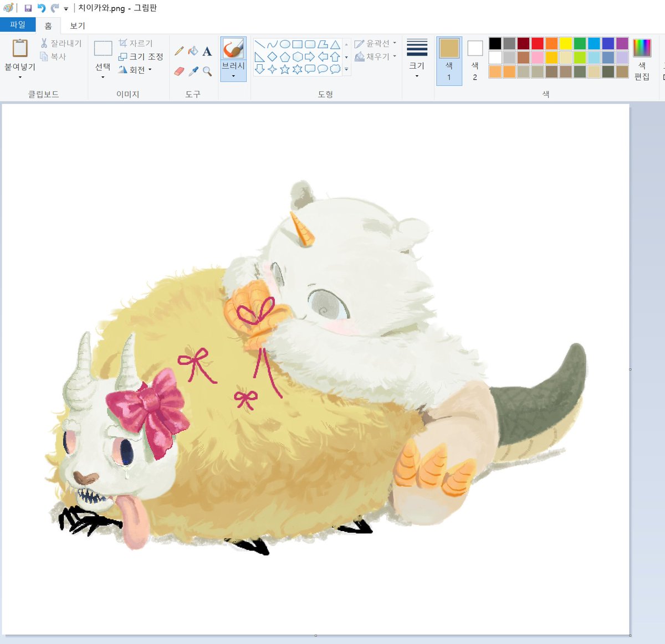Select the Fill with color bucket tool

(x=193, y=51)
